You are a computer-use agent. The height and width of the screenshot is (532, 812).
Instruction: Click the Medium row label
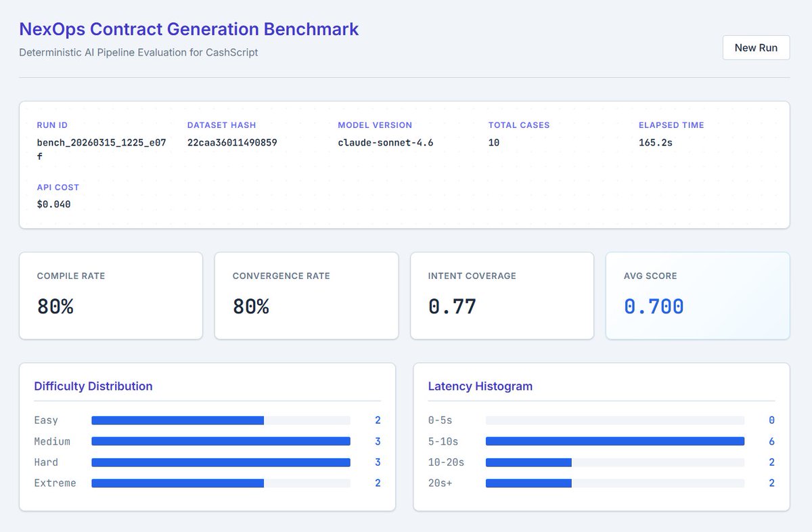click(x=52, y=441)
